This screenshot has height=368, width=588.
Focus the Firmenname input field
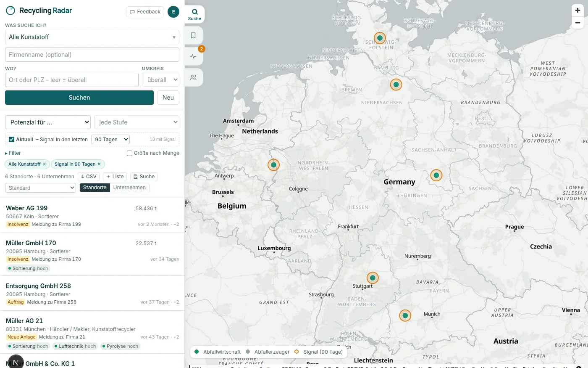click(x=92, y=55)
